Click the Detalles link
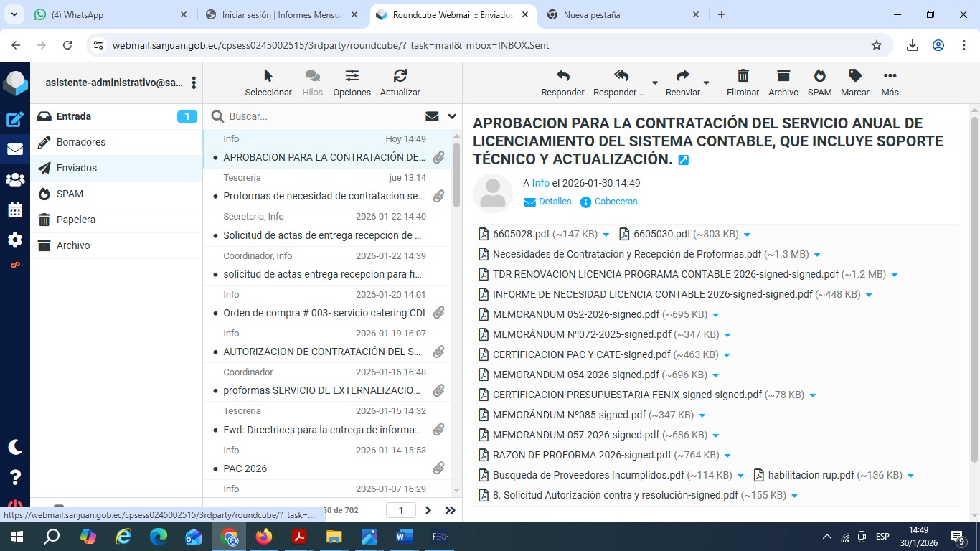 [555, 202]
